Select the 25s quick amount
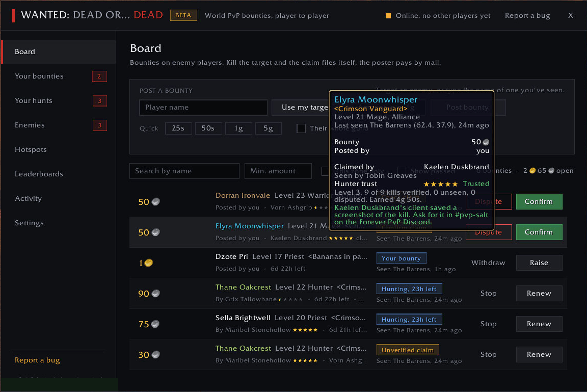The image size is (587, 392). pyautogui.click(x=178, y=128)
